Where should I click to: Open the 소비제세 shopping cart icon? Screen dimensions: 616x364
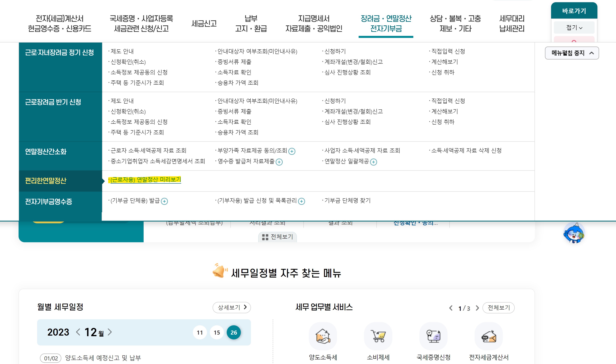click(378, 336)
